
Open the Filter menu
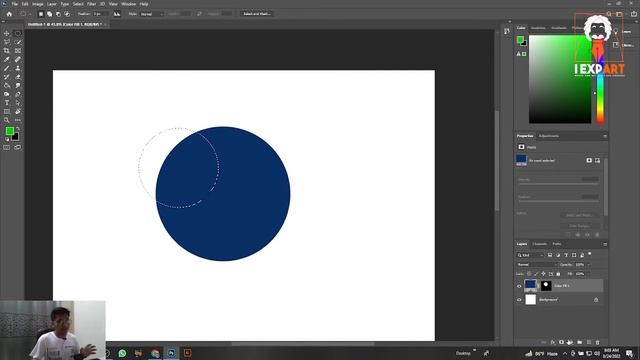coord(91,4)
